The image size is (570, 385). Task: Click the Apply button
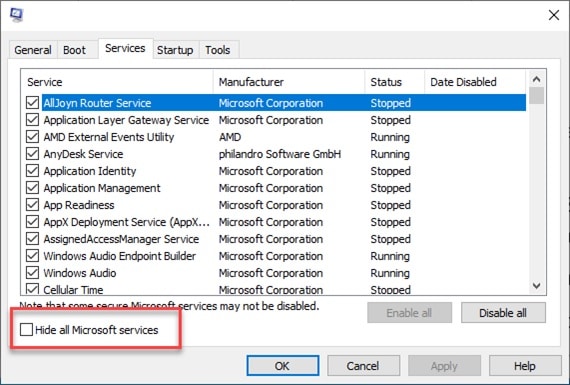point(444,366)
